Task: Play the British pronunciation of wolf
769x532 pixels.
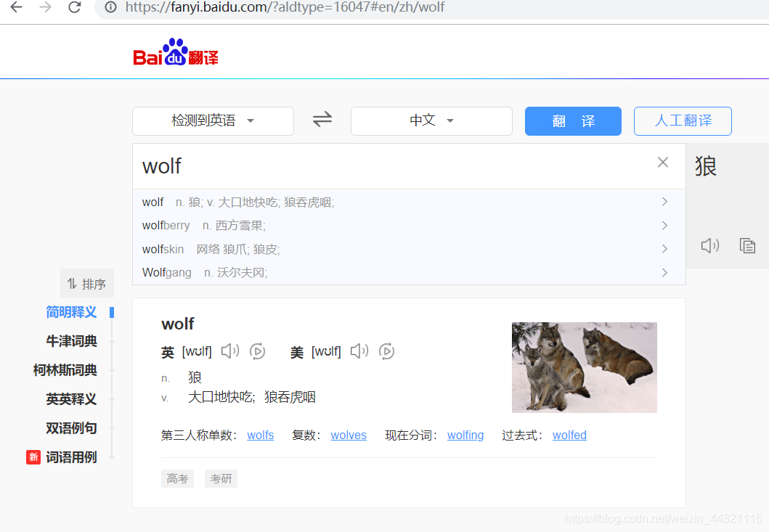Action: [x=230, y=351]
